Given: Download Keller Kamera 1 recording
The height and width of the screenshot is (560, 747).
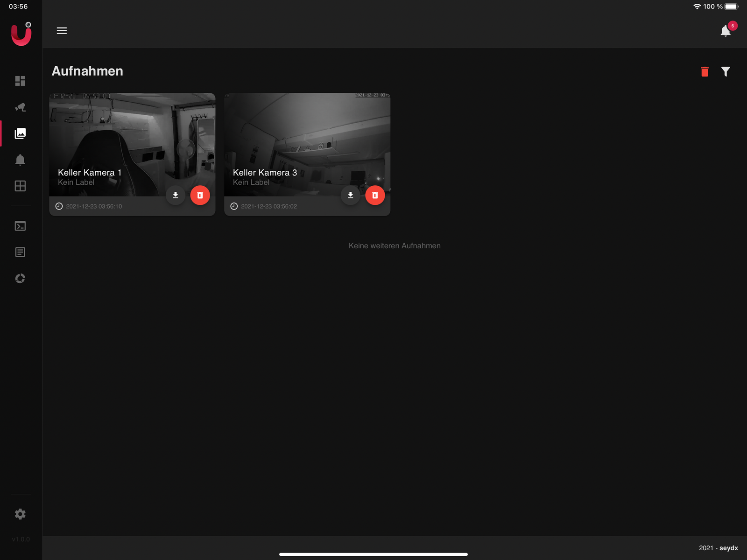Looking at the screenshot, I should point(176,195).
